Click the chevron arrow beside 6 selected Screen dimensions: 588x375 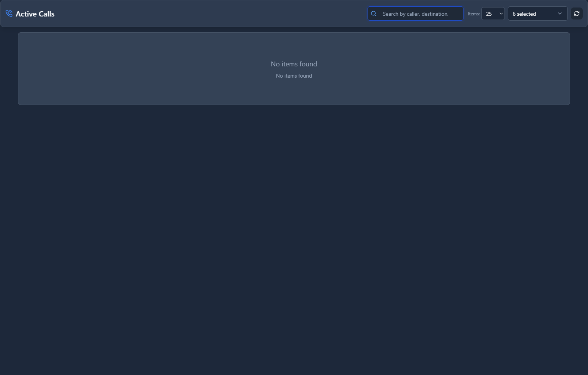(560, 13)
